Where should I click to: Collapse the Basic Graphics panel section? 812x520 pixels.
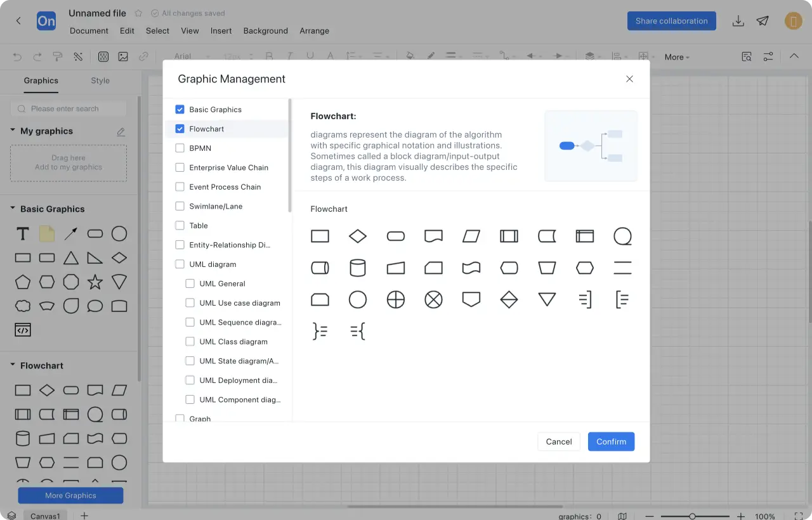(13, 209)
